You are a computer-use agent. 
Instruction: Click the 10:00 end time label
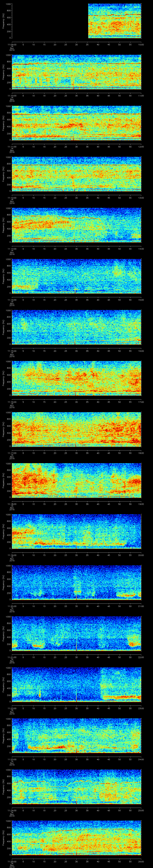[x=141, y=44]
